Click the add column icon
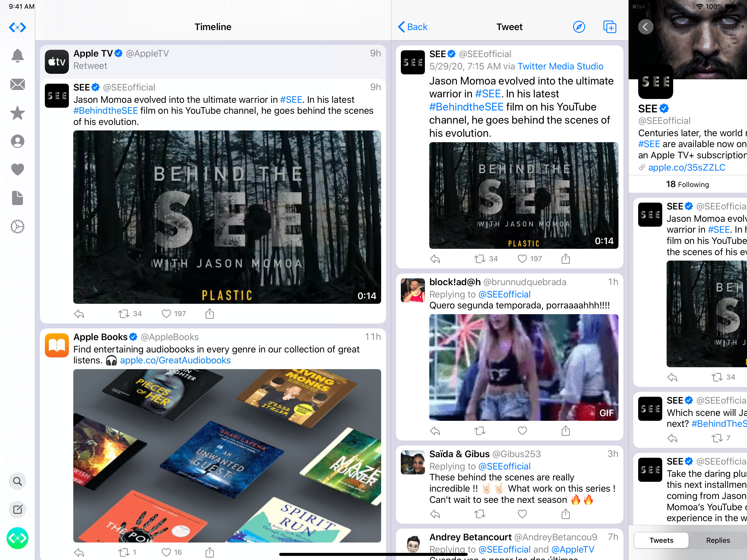The height and width of the screenshot is (560, 747). [609, 27]
